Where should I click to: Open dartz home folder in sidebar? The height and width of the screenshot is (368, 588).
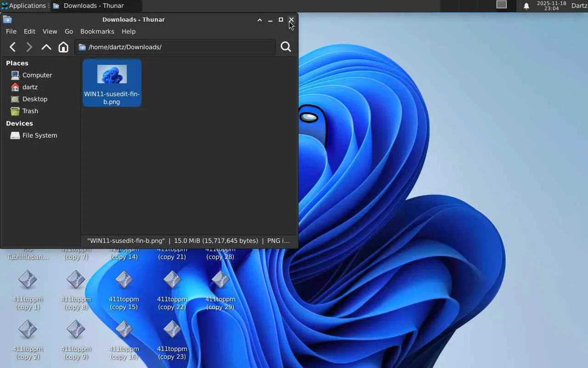tap(24, 87)
